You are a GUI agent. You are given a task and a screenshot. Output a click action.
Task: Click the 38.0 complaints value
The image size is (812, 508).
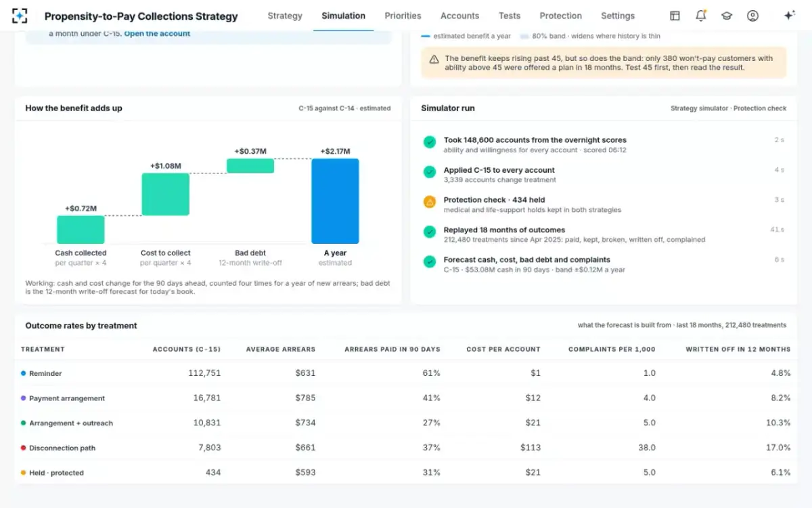coord(647,448)
